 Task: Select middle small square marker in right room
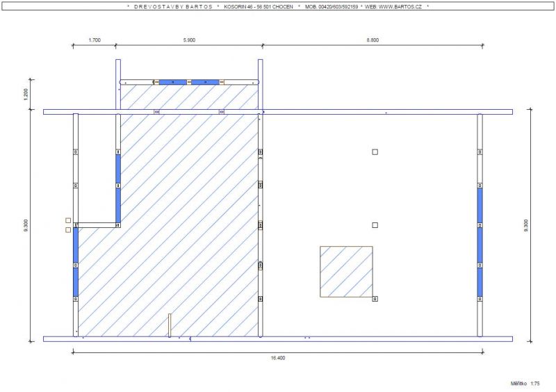(375, 225)
